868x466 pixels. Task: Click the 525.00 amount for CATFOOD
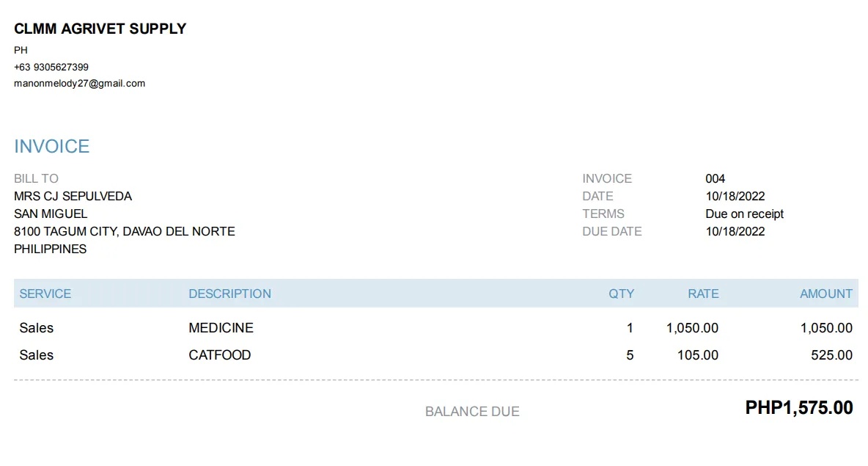click(x=831, y=355)
